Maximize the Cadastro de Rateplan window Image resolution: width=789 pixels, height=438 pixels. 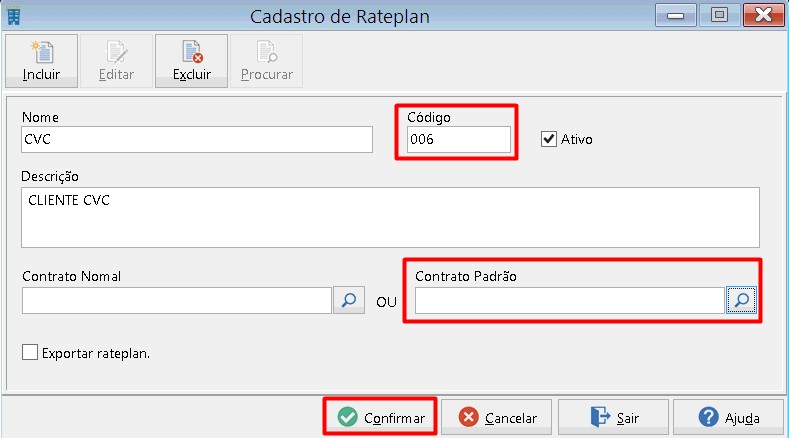(719, 15)
